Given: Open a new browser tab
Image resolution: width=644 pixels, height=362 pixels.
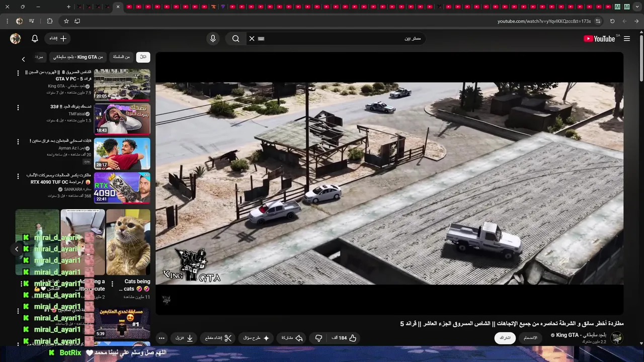Looking at the screenshot, I should 68,7.
